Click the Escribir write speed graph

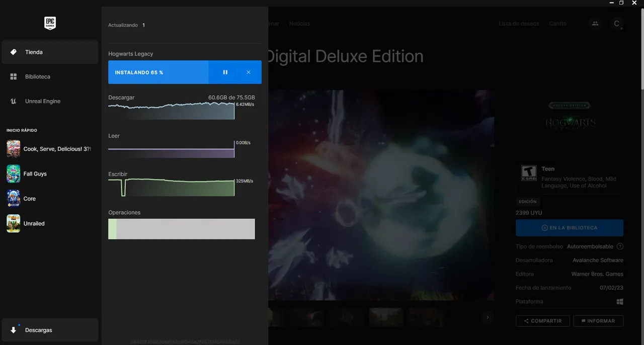[171, 187]
